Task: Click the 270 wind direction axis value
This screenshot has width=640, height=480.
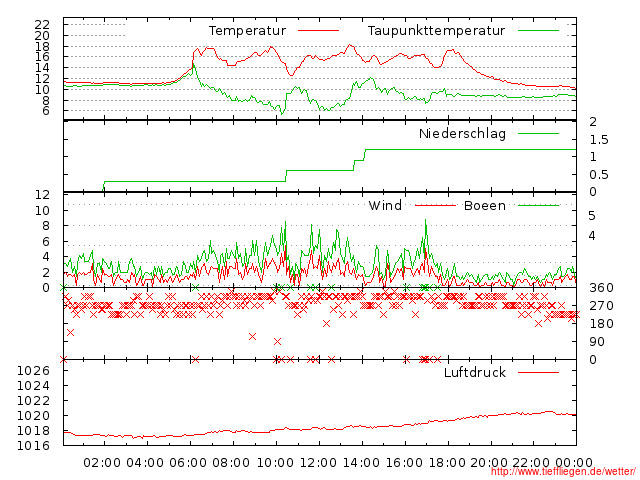Action: click(x=601, y=306)
